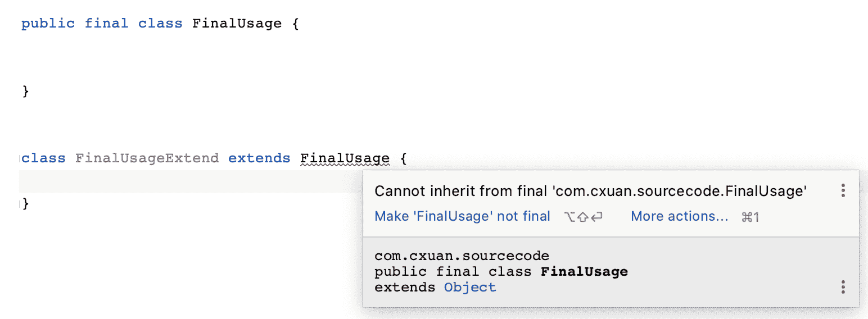Click FinalUsage in the first-line class declaration

[237, 24]
